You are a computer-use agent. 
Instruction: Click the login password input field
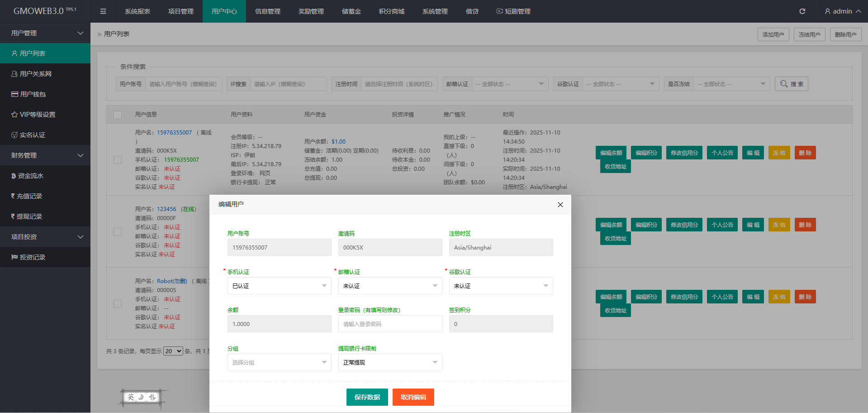[x=390, y=324]
